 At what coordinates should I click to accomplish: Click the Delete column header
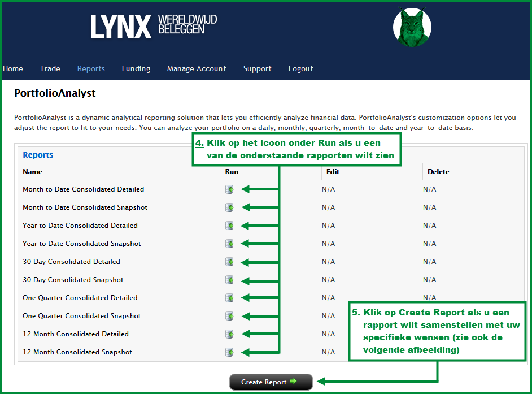(438, 172)
